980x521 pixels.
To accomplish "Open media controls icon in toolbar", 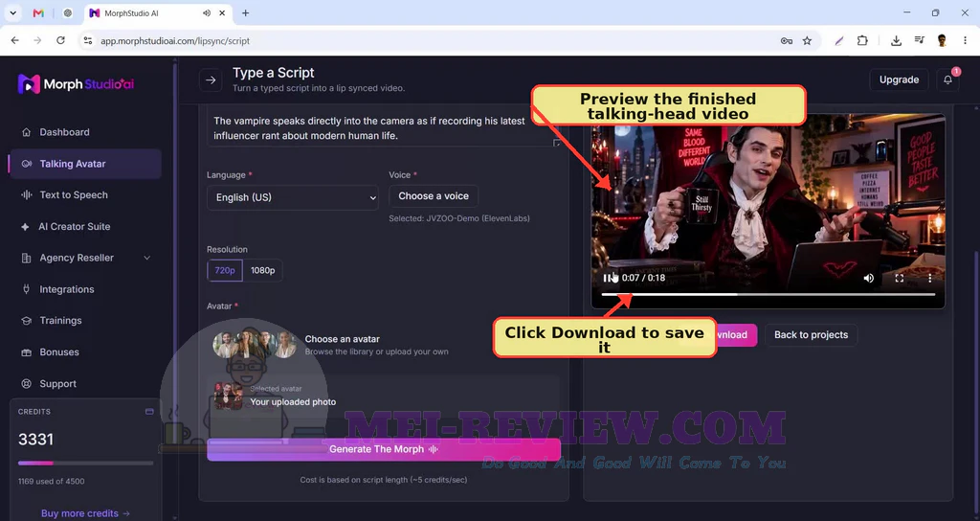I will pyautogui.click(x=919, y=40).
